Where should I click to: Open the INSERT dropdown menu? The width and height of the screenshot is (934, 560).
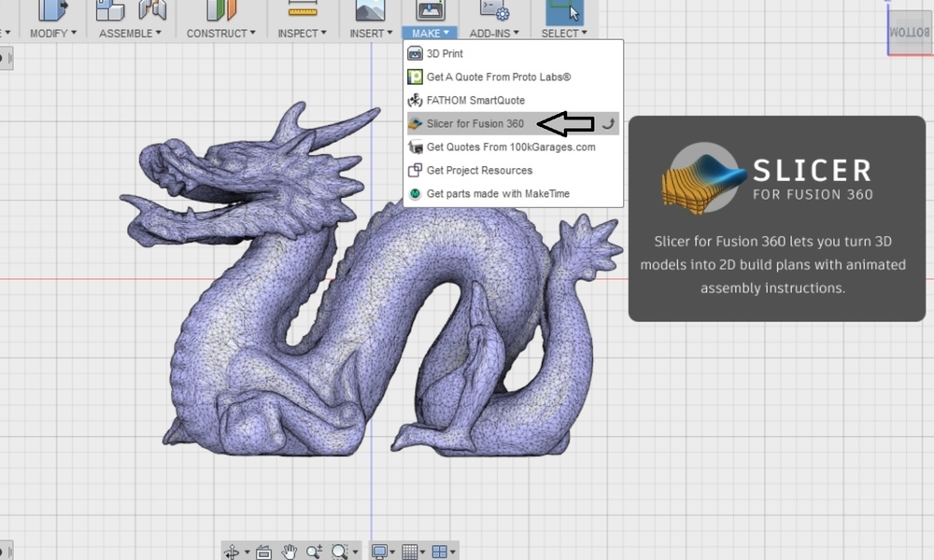(371, 34)
